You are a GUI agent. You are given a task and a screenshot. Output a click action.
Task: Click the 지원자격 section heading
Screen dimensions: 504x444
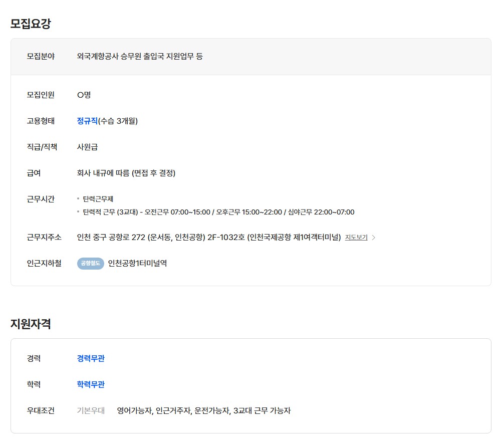[31, 324]
